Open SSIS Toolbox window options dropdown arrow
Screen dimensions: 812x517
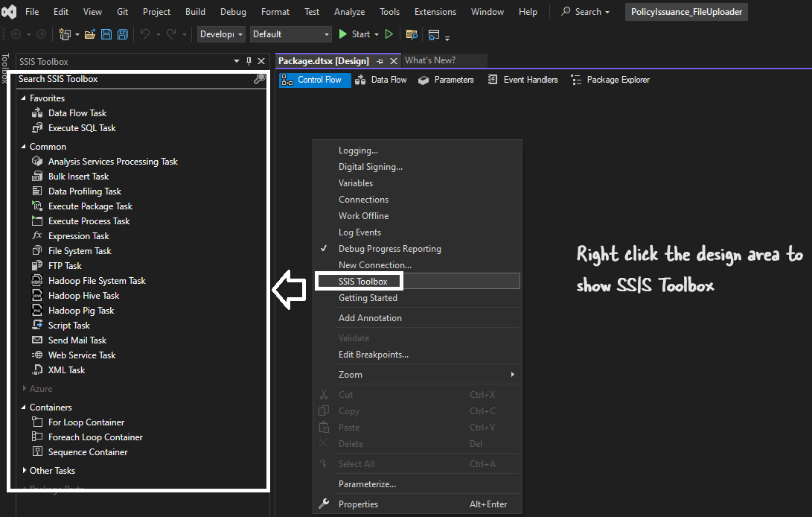coord(237,61)
